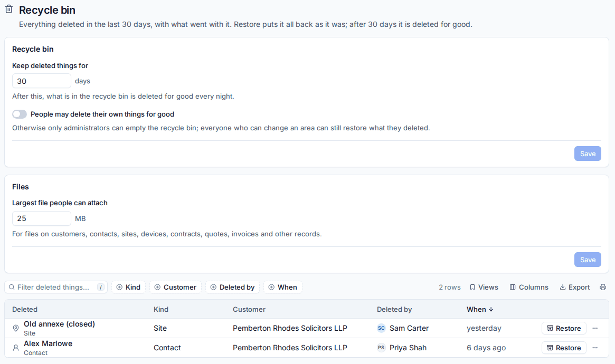This screenshot has width=615, height=364.
Task: Click the location pin icon for Old annexe
Action: pyautogui.click(x=16, y=328)
